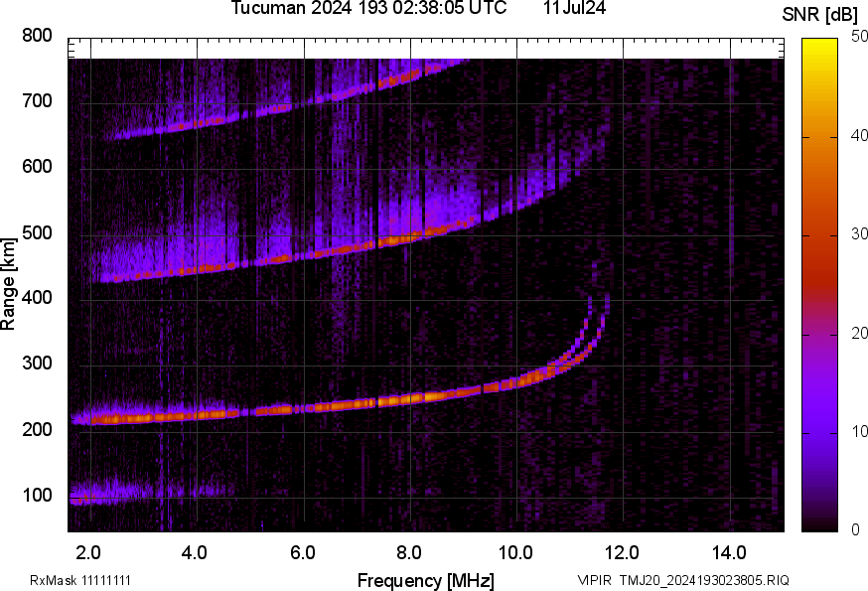Click the 11Jul24 date label

tap(575, 9)
